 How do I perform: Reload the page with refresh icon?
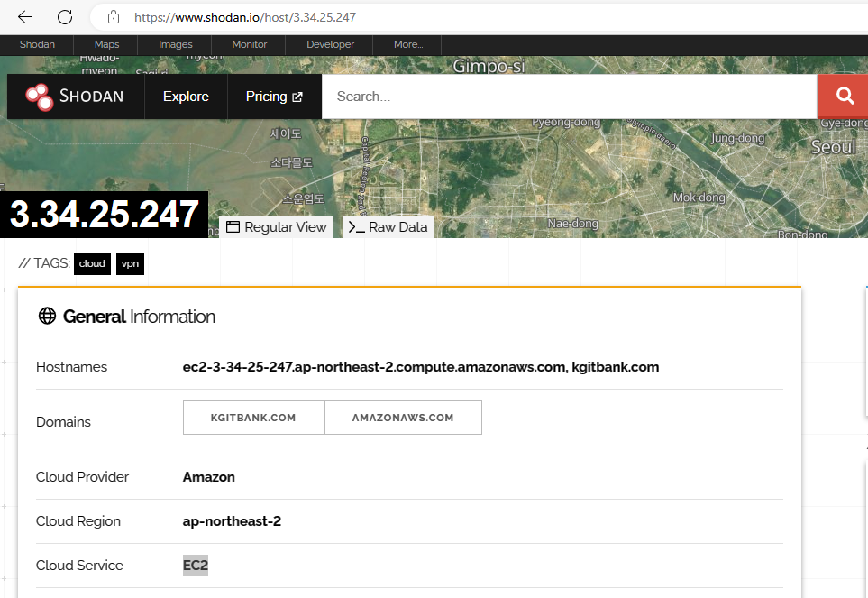tap(65, 17)
